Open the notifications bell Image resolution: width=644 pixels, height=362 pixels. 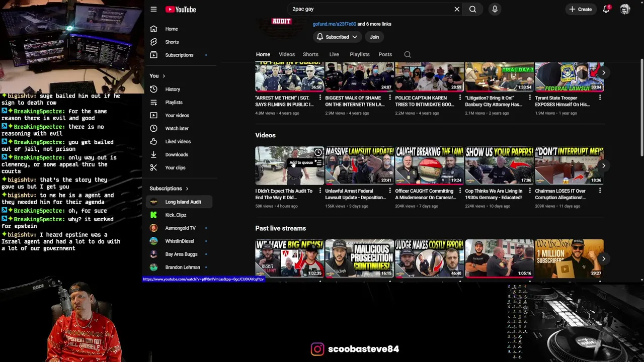[x=606, y=9]
